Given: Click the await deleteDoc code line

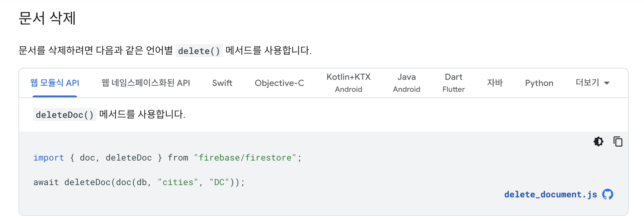Looking at the screenshot, I should tap(139, 182).
